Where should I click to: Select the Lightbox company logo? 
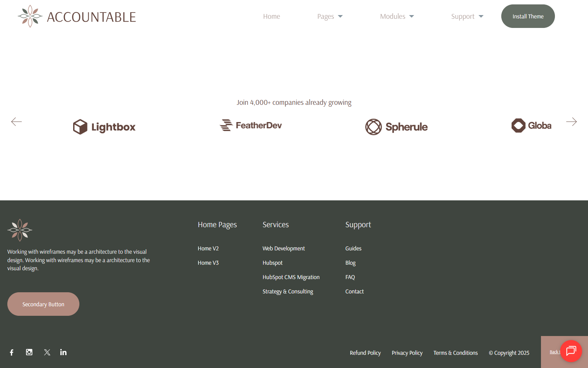point(104,127)
